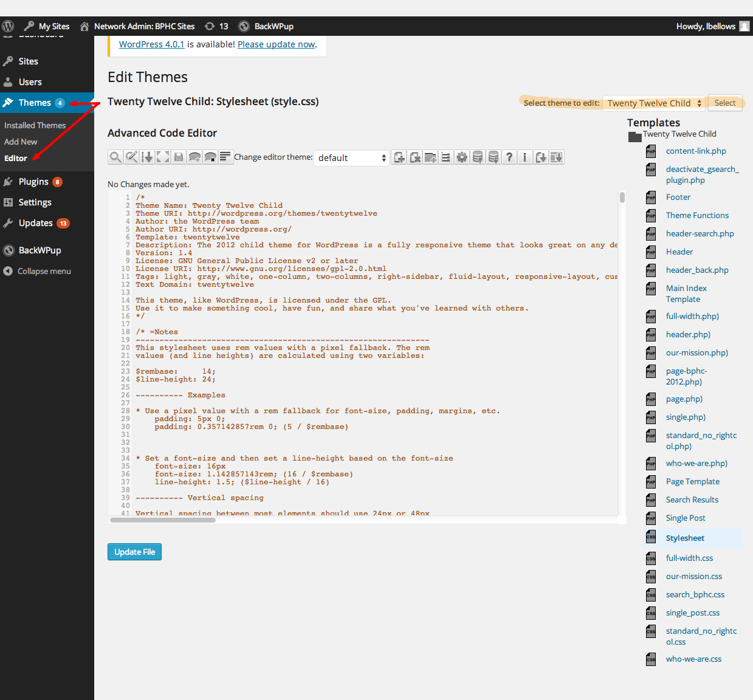The width and height of the screenshot is (753, 700).
Task: Click the WordPress logo in admin bar
Action: pyautogui.click(x=8, y=26)
